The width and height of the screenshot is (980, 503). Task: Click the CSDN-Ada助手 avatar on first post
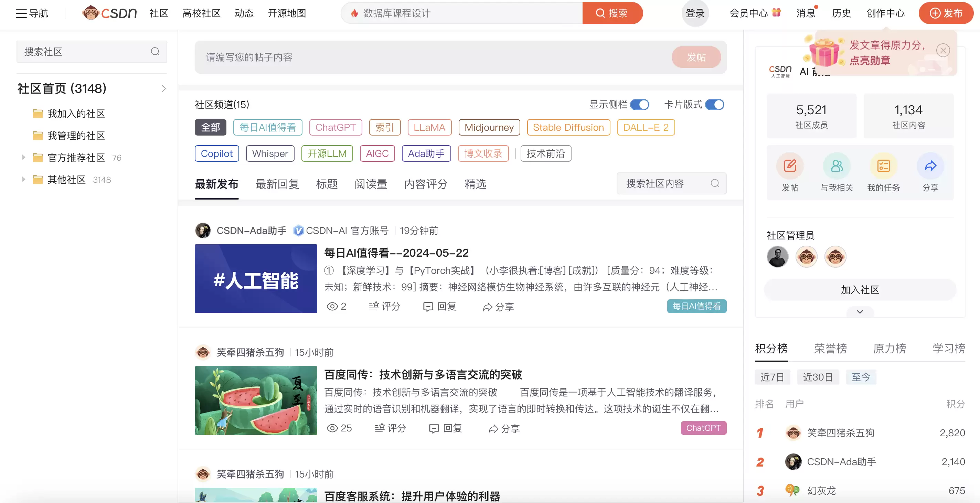(x=203, y=230)
